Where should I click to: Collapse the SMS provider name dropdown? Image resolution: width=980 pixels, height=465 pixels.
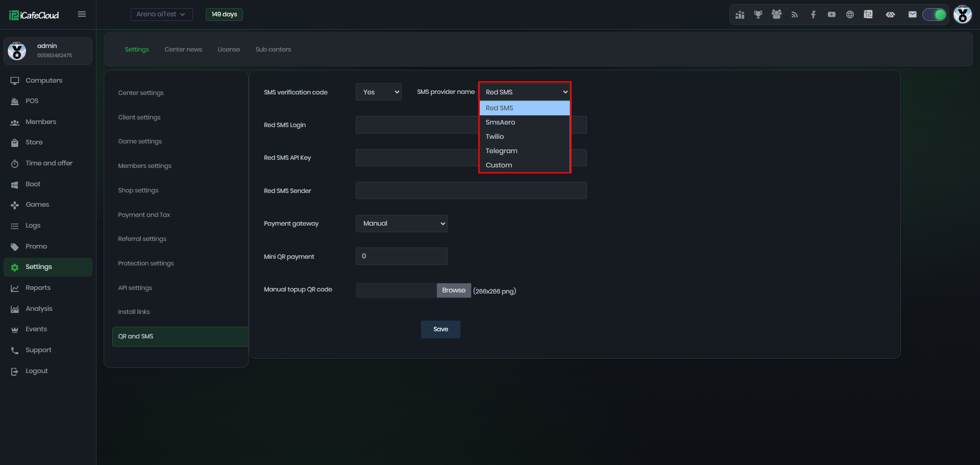click(x=524, y=92)
